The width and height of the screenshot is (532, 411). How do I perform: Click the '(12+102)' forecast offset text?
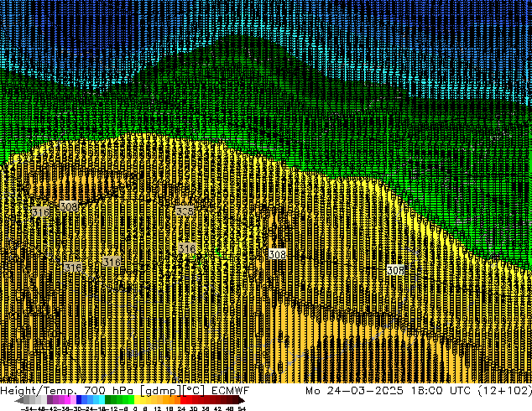(x=505, y=391)
